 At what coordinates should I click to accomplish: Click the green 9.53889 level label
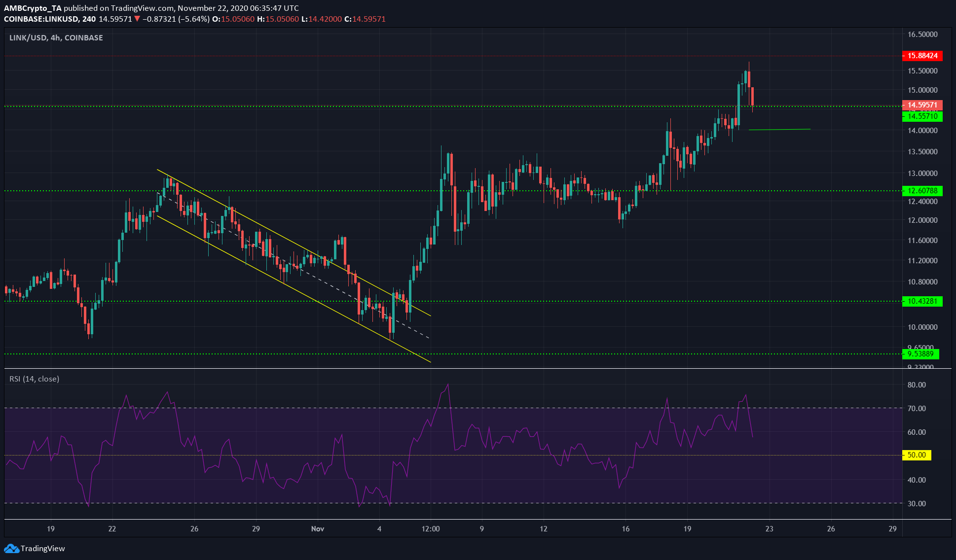pyautogui.click(x=920, y=354)
